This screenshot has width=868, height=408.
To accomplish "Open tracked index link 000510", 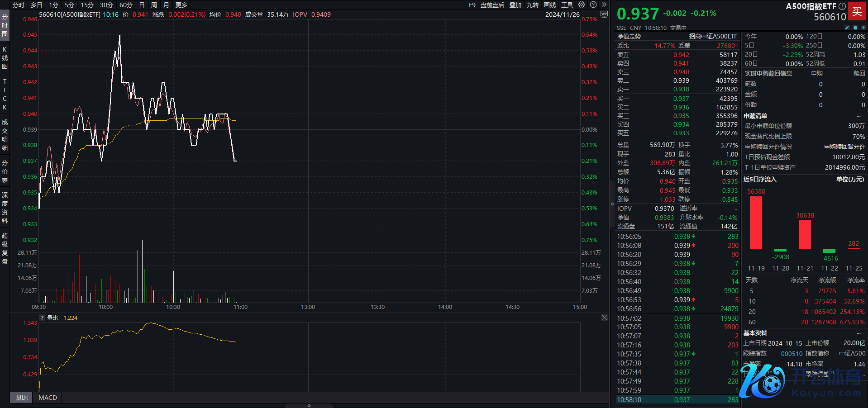I will pos(792,353).
